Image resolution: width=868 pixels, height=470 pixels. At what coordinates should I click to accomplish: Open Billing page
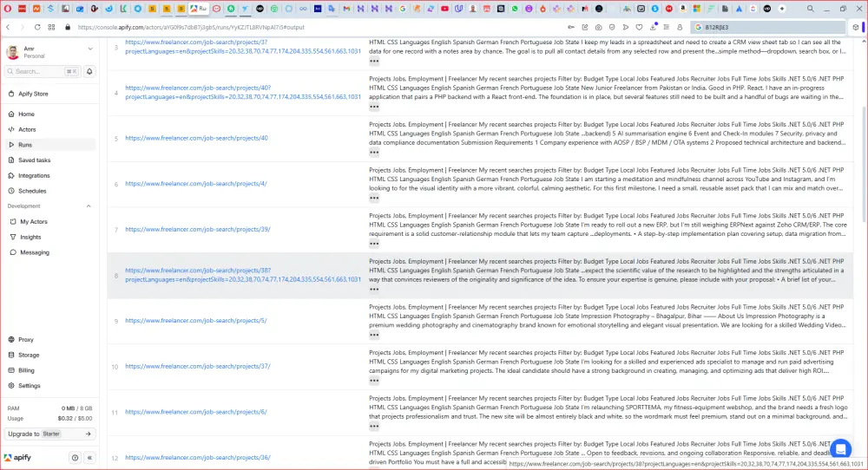[x=26, y=370]
